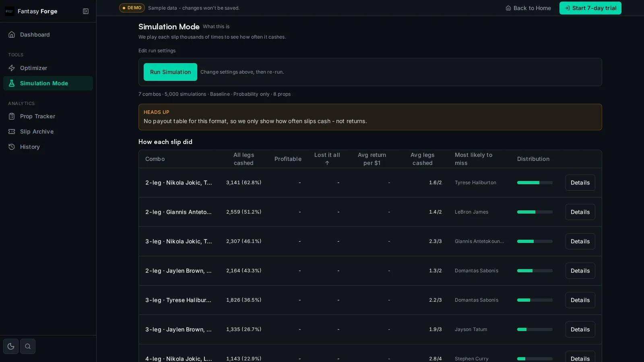Image resolution: width=644 pixels, height=362 pixels.
Task: Click 'Jayson Tatum' cell
Action: pos(471,329)
